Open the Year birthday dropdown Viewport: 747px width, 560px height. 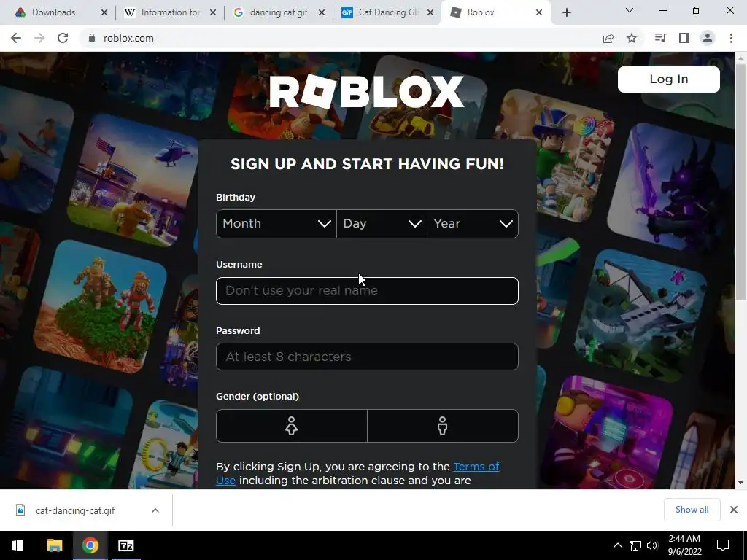(473, 224)
